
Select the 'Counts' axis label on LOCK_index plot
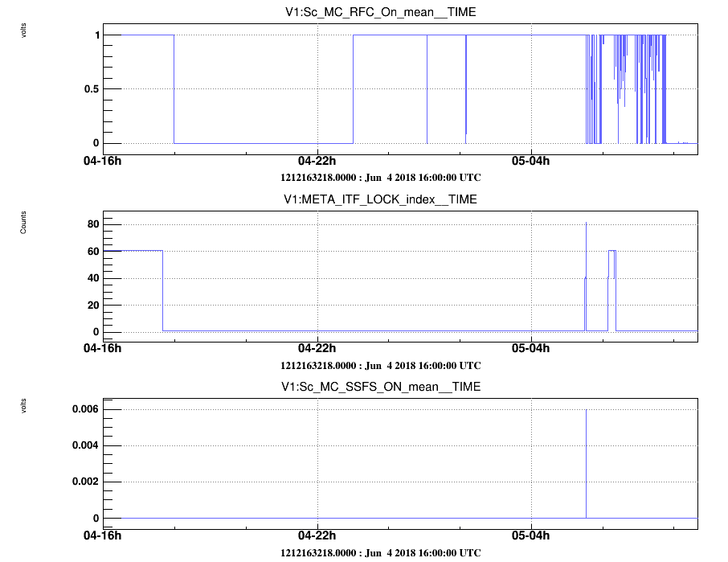[x=23, y=223]
